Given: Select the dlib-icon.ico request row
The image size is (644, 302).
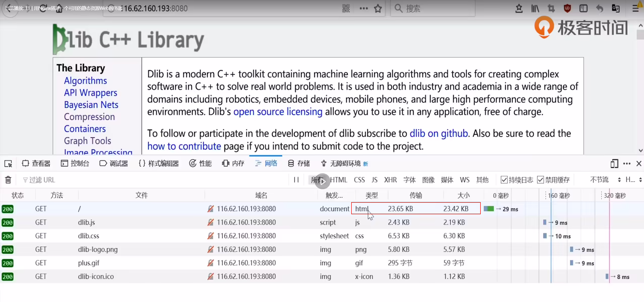Looking at the screenshot, I should pyautogui.click(x=322, y=276).
